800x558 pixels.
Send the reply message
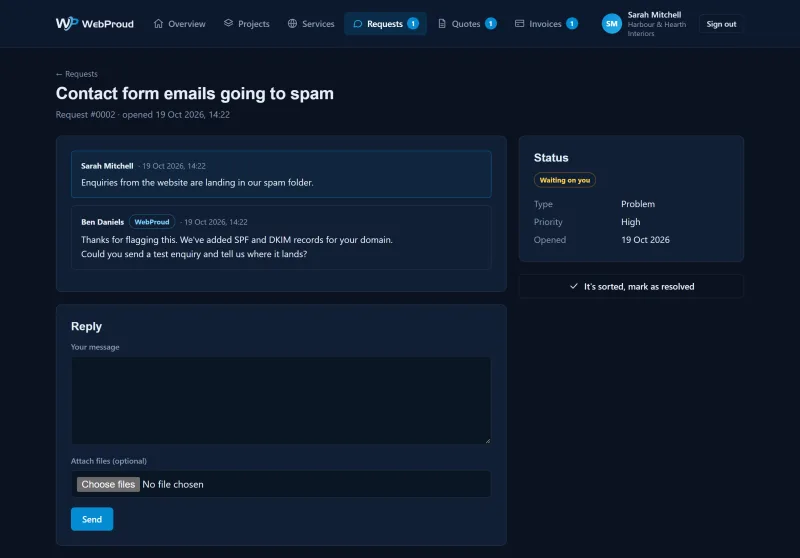[92, 519]
